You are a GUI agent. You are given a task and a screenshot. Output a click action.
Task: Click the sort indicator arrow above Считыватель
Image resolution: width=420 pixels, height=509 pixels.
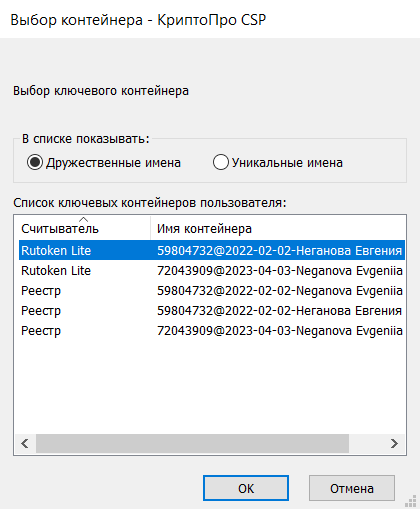(x=84, y=219)
